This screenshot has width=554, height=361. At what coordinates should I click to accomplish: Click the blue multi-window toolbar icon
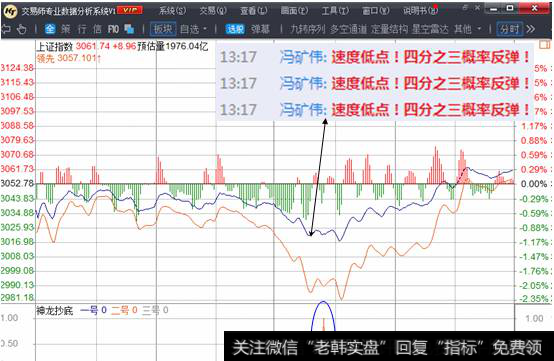point(129,29)
